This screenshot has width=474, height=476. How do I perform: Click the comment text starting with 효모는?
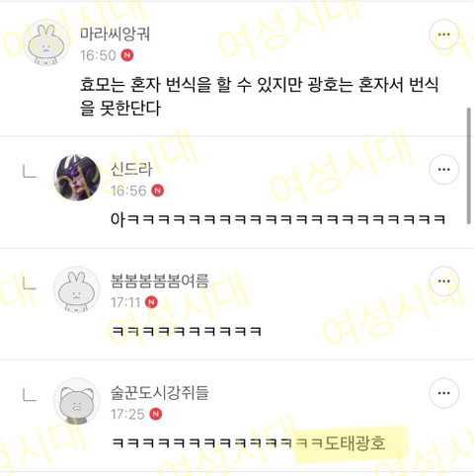pos(259,97)
